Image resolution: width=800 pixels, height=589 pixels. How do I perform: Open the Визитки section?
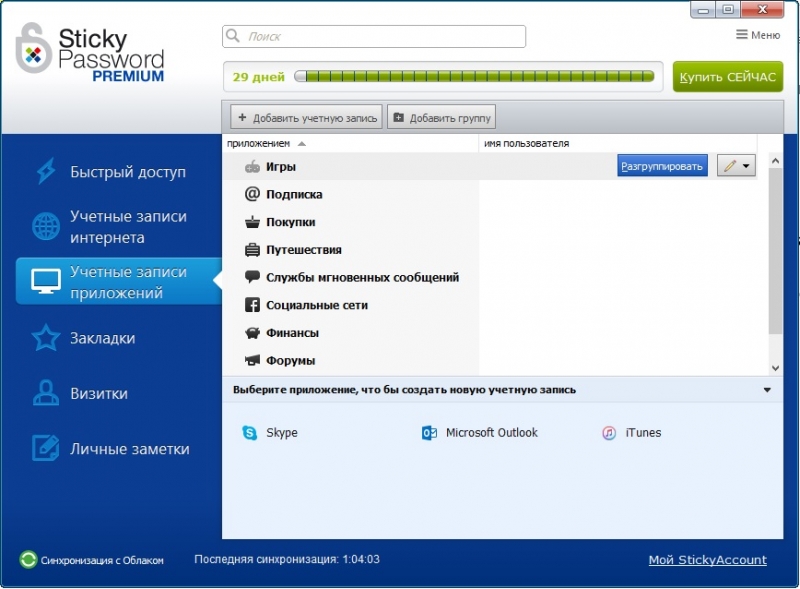point(118,393)
